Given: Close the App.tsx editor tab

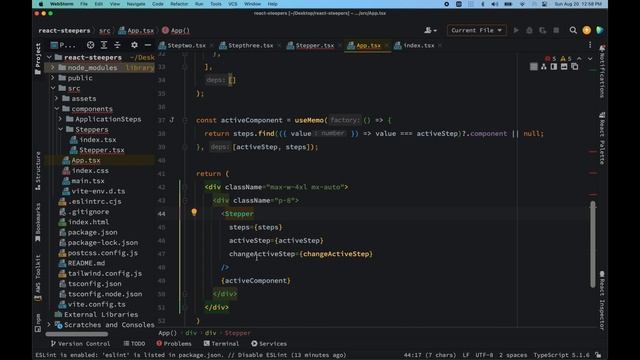Looking at the screenshot, I should point(386,45).
